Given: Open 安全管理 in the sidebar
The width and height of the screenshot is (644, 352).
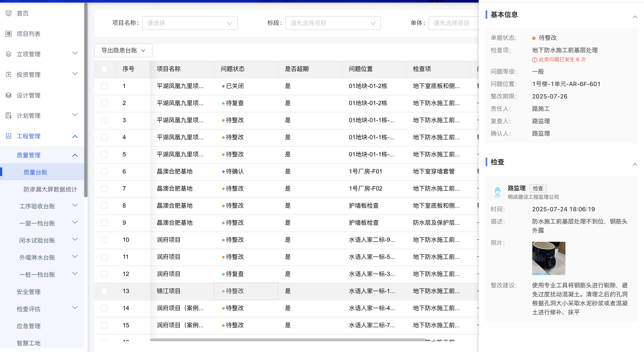Looking at the screenshot, I should 28,292.
